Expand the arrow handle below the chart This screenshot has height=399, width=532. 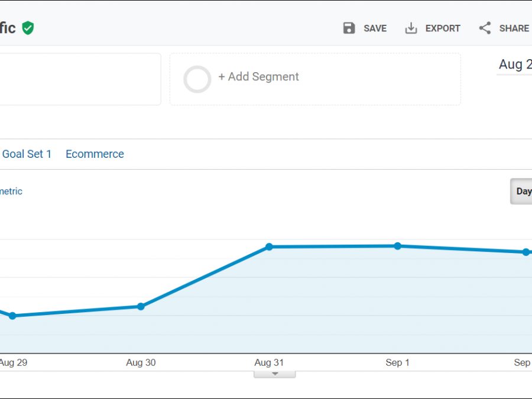[x=274, y=374]
